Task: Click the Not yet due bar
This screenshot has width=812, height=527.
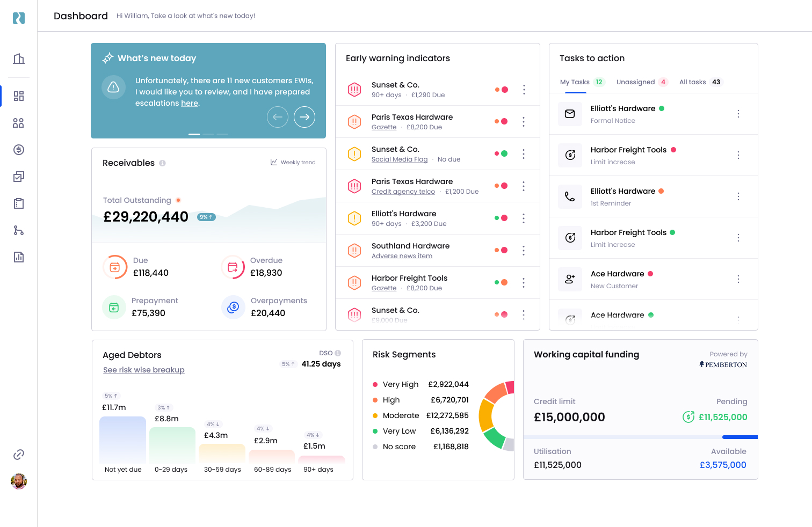Action: click(x=123, y=440)
